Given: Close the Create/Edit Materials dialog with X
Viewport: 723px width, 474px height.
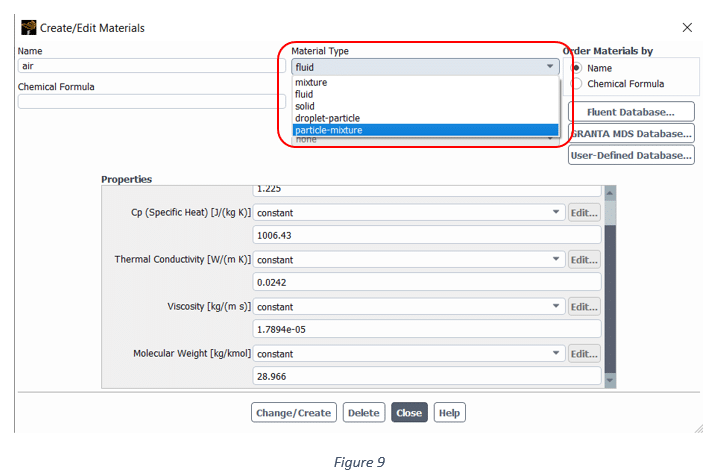Looking at the screenshot, I should tap(686, 27).
